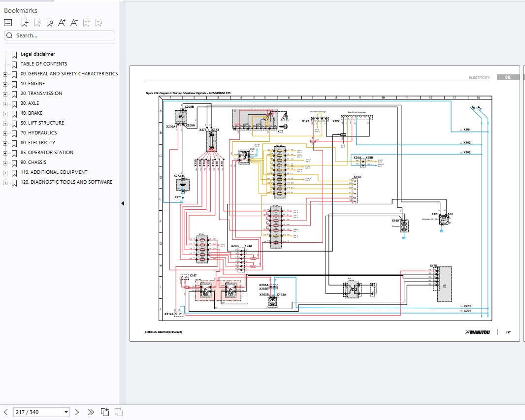The height and width of the screenshot is (420, 525).
Task: Expand the 80. ELECTRICITY bookmark node
Action: [x=5, y=143]
